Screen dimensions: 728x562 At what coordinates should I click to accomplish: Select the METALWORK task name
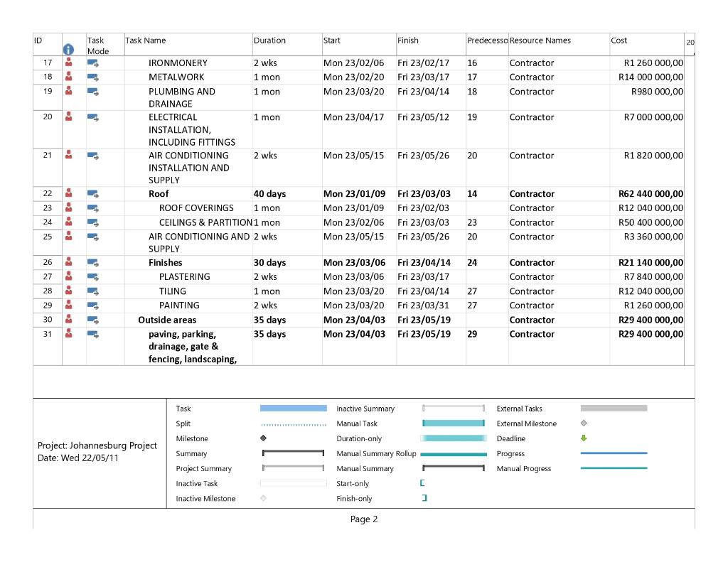click(176, 77)
